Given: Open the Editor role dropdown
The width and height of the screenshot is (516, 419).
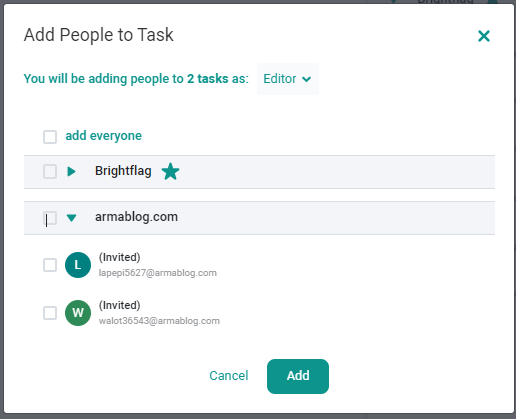Looking at the screenshot, I should click(288, 79).
